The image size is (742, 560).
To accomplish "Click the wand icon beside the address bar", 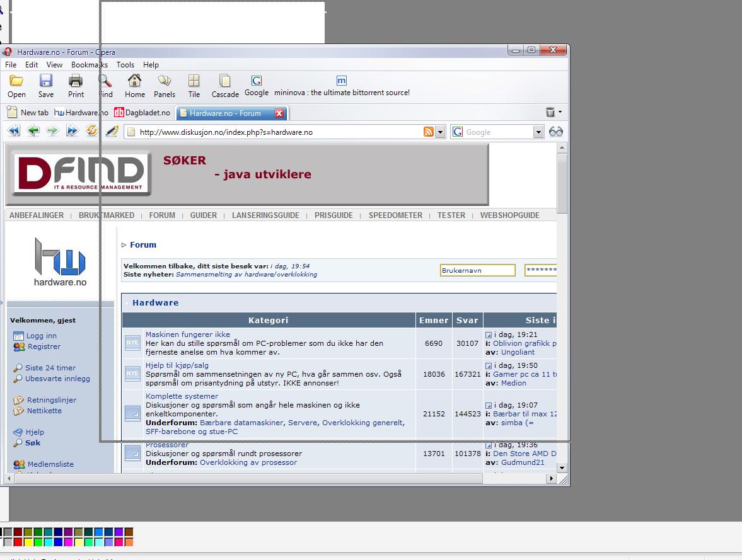I will pos(112,131).
